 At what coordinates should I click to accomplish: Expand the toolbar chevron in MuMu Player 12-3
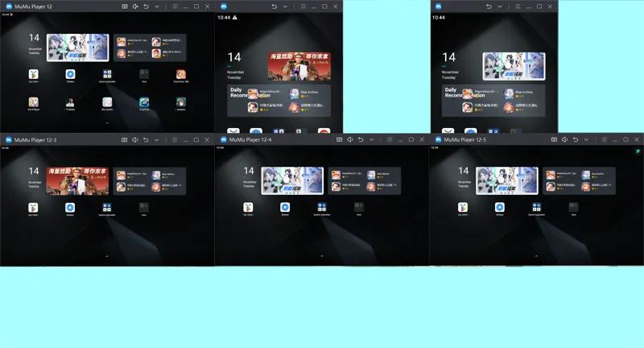pos(156,139)
